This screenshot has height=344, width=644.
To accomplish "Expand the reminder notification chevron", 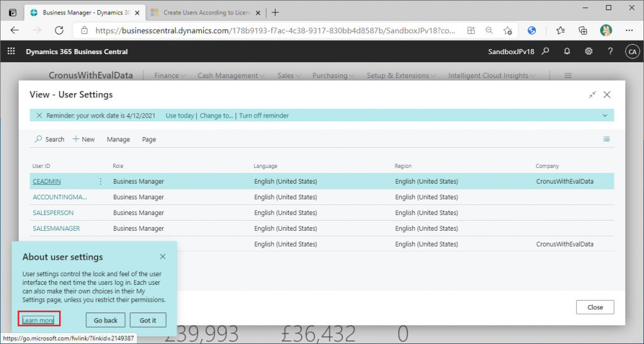I will 605,116.
